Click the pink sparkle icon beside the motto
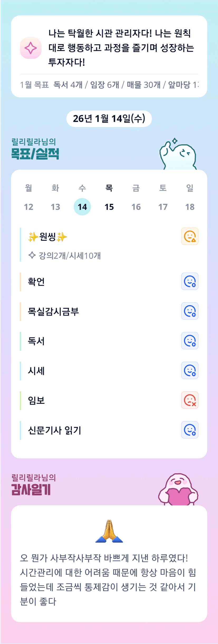 pos(31,48)
